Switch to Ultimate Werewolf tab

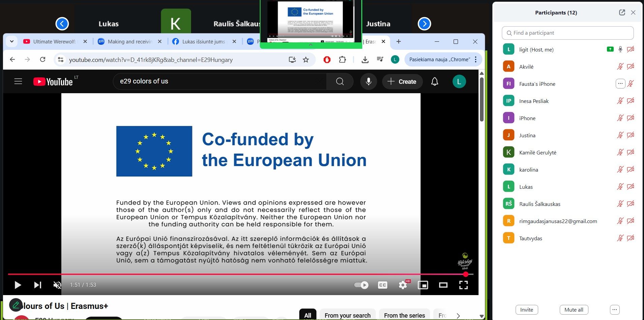54,41
